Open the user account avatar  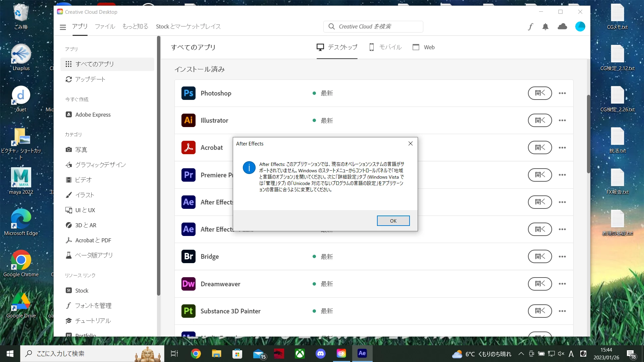point(580,26)
